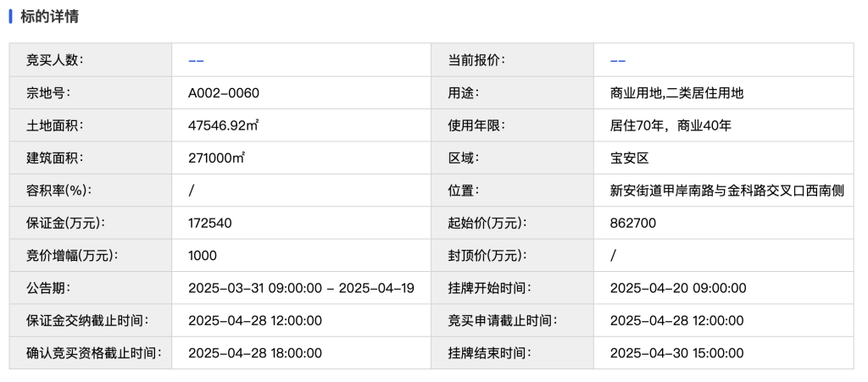Viewport: 868px width, 382px height.
Task: Click the 挂牌结束时间 value 2025-04-30 15:00:00
Action: (x=676, y=353)
